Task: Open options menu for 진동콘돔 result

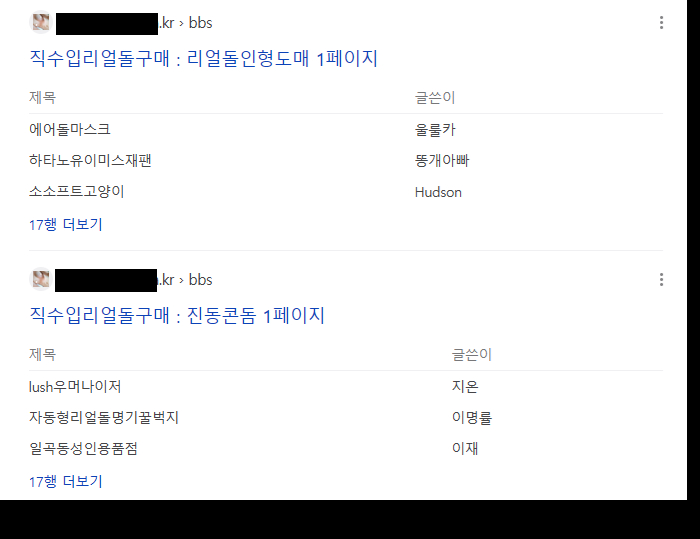Action: coord(661,280)
